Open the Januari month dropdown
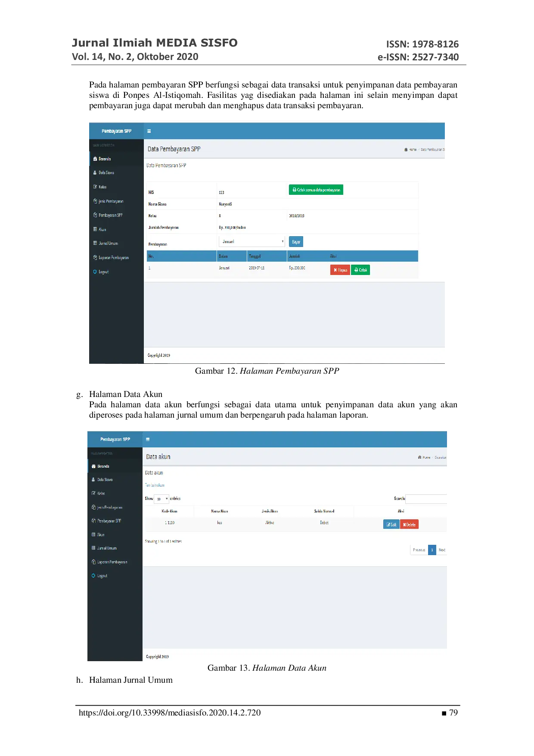Screen dimensions: 534x756 click(x=252, y=241)
